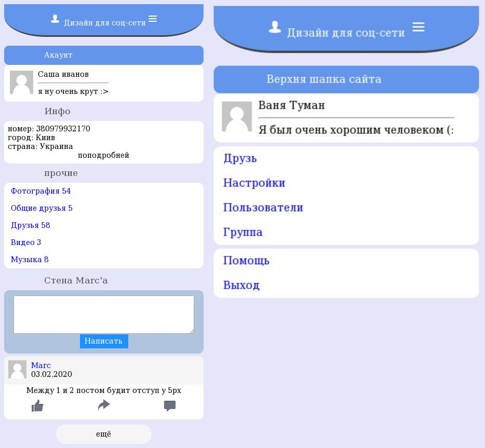485x448 pixels.
Task: Select Пользователи in the menu
Action: 263,208
